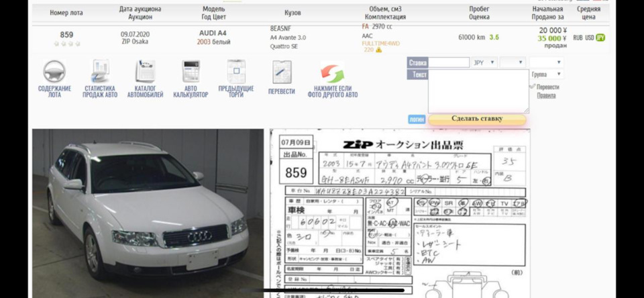The height and width of the screenshot is (298, 644).
Task: Click the AUDI A4 model name
Action: click(213, 33)
